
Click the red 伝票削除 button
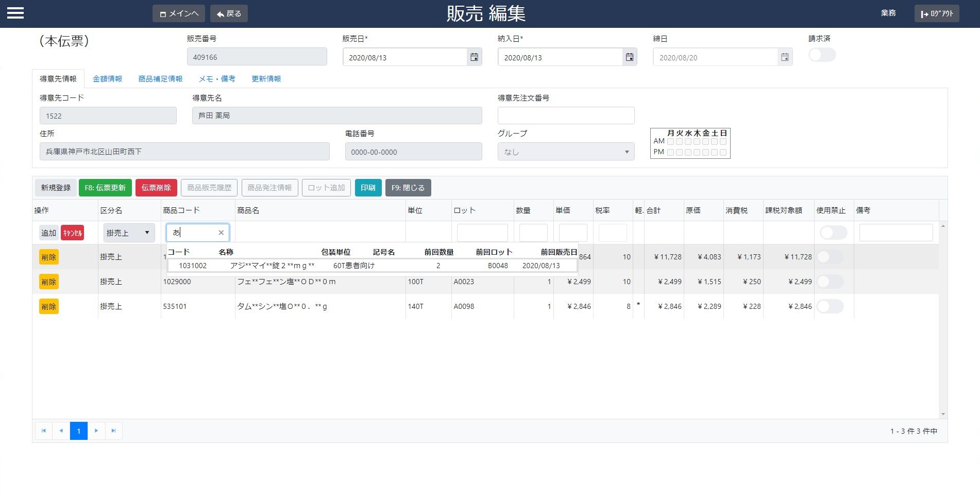click(x=156, y=188)
